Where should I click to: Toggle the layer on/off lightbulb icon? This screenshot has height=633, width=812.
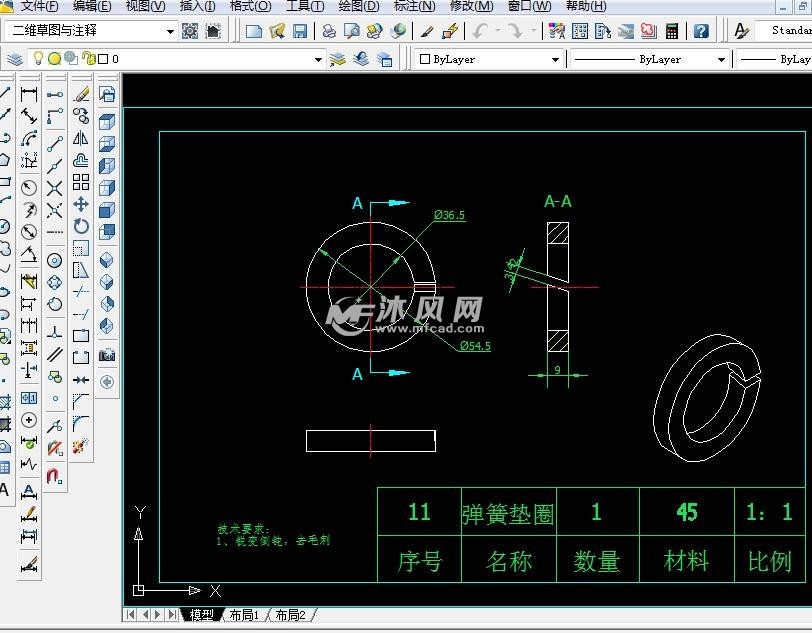[x=39, y=59]
